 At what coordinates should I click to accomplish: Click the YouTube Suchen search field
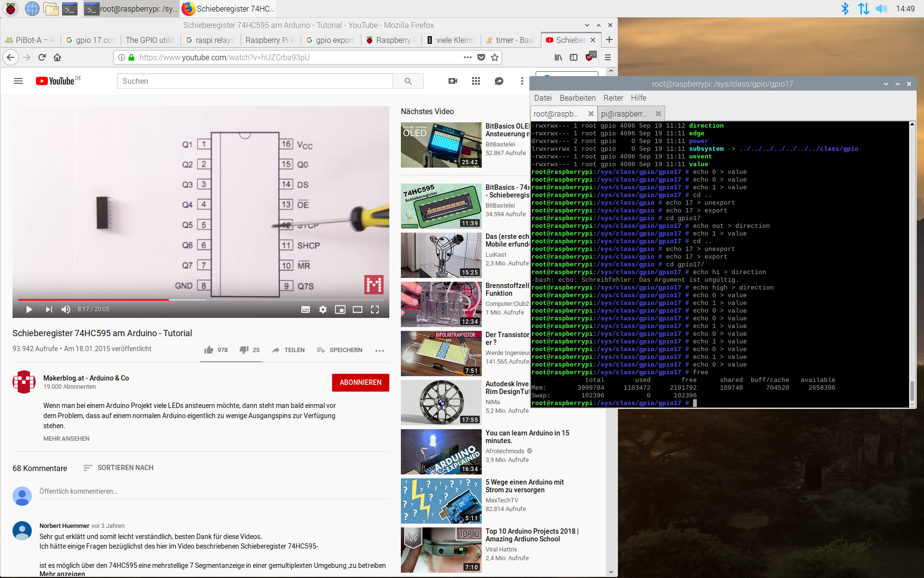point(255,81)
